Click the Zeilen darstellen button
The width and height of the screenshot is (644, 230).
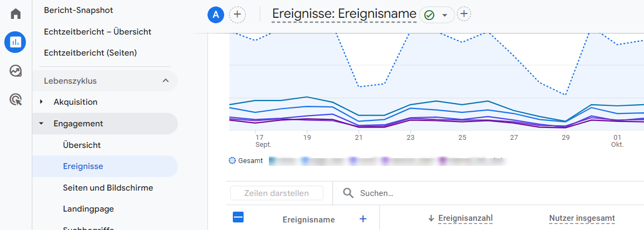(276, 193)
